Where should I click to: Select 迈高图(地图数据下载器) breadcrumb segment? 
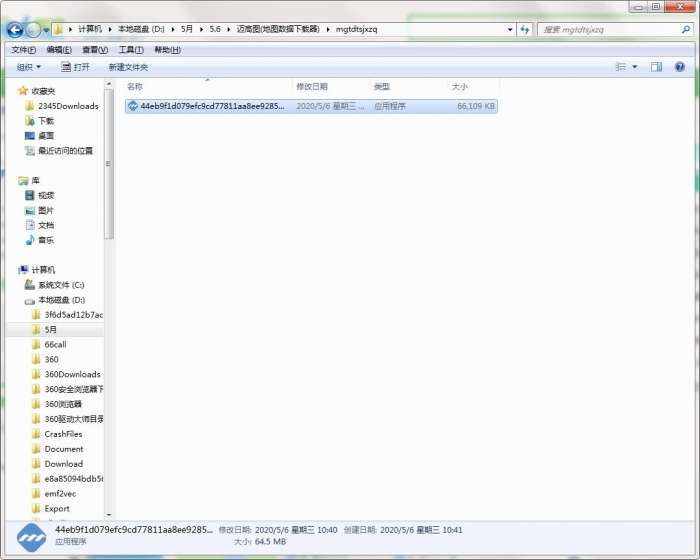click(278, 29)
